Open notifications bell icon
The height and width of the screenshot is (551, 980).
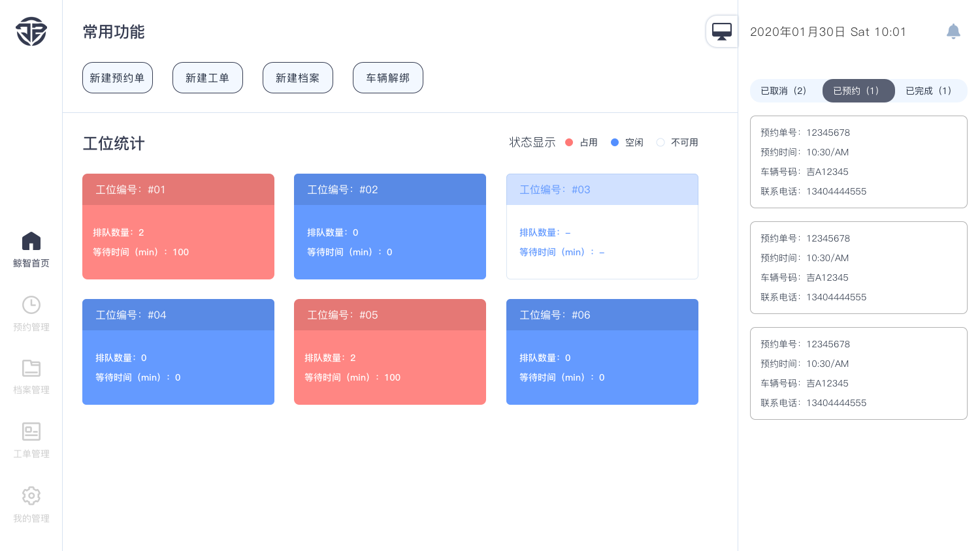click(x=953, y=31)
